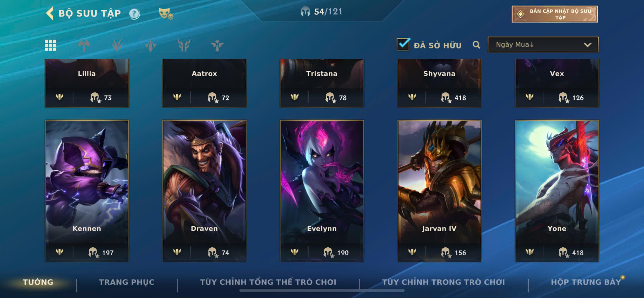Open the Yone champion card
The width and height of the screenshot is (644, 298).
(557, 191)
